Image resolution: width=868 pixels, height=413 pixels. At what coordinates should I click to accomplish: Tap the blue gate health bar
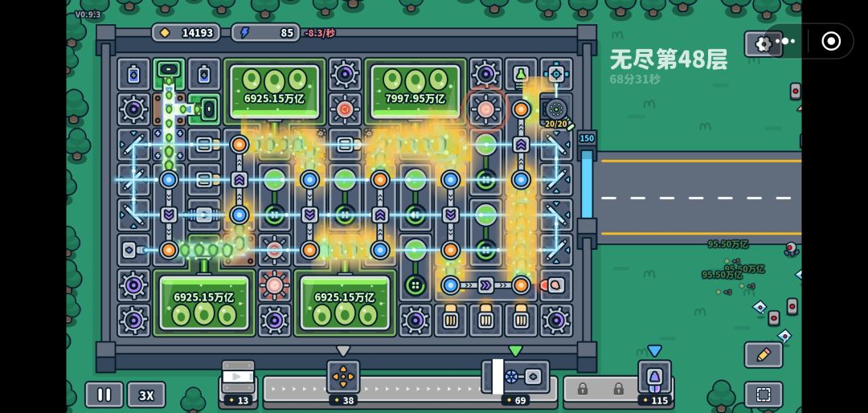tap(586, 183)
